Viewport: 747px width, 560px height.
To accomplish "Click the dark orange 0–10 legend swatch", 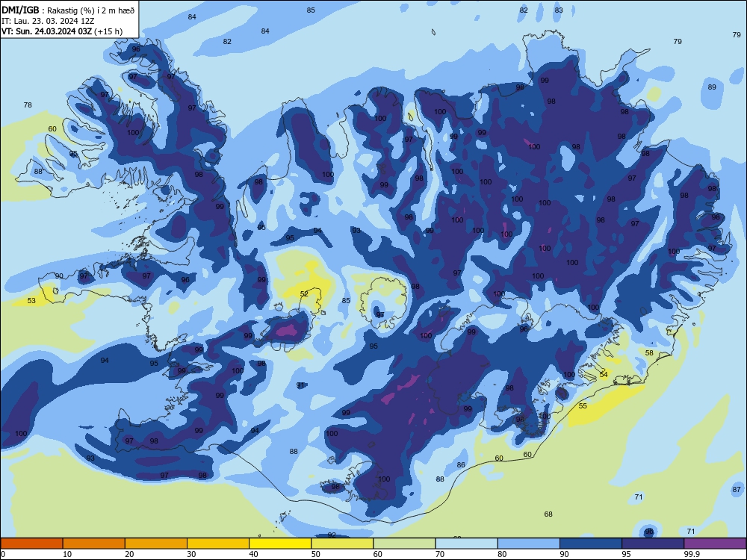I will coord(31,544).
